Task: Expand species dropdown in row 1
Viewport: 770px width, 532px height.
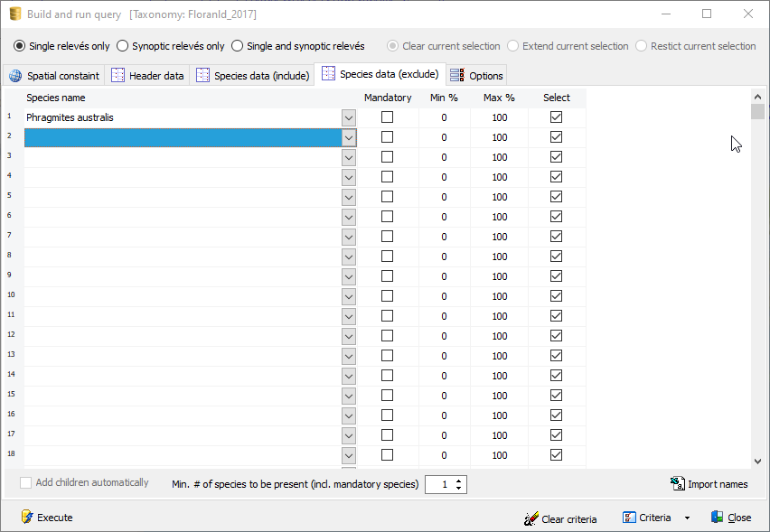Action: click(x=349, y=117)
